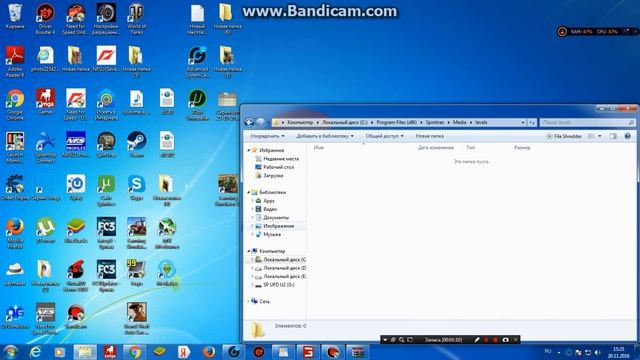
Task: Click the Splashtop Connect desktop shortcut
Action: 45,147
